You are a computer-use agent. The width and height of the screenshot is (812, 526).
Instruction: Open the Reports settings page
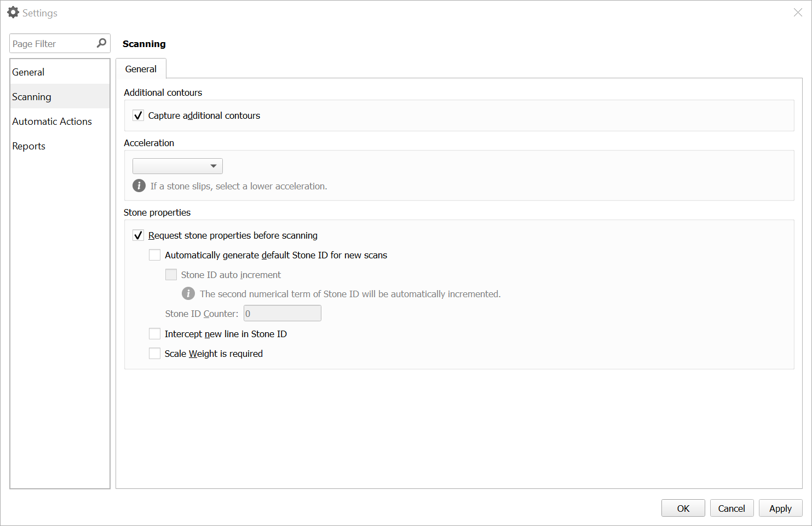point(28,146)
